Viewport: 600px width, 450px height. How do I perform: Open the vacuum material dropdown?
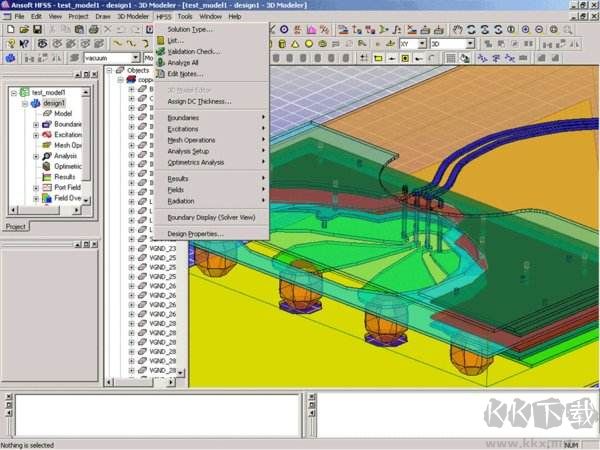pyautogui.click(x=136, y=58)
